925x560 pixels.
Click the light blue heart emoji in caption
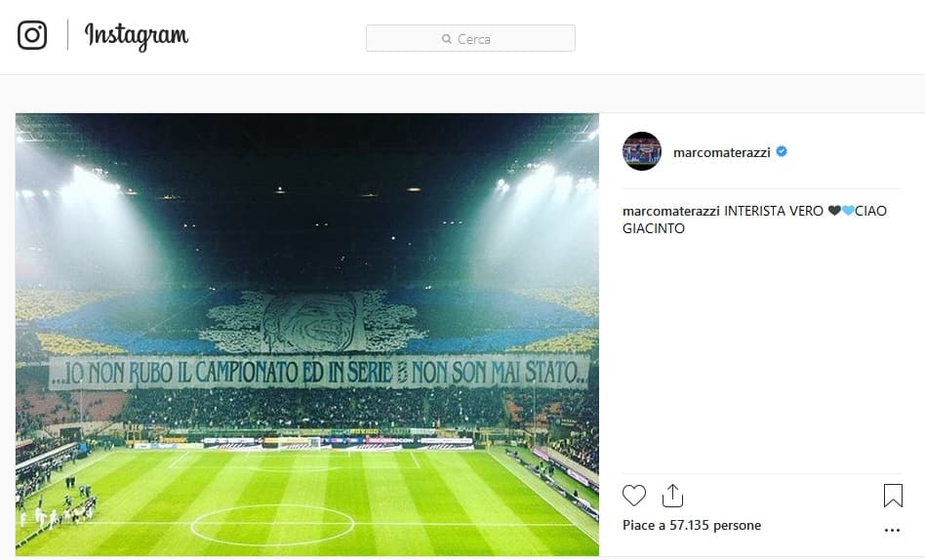[x=847, y=211]
